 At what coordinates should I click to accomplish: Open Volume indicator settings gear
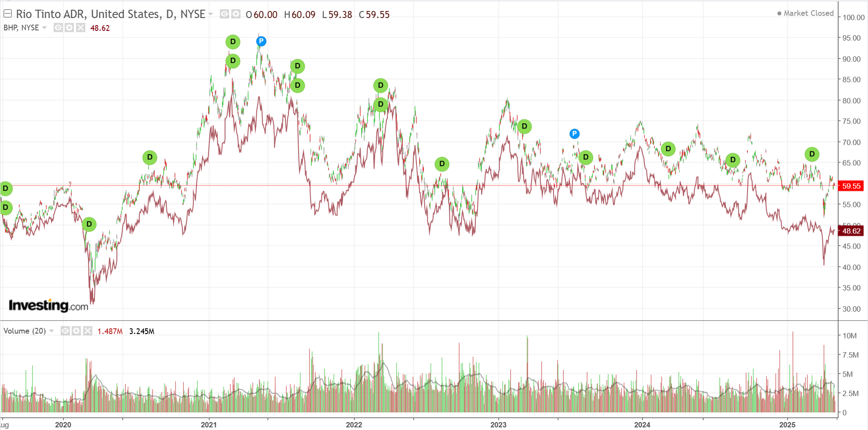point(77,331)
